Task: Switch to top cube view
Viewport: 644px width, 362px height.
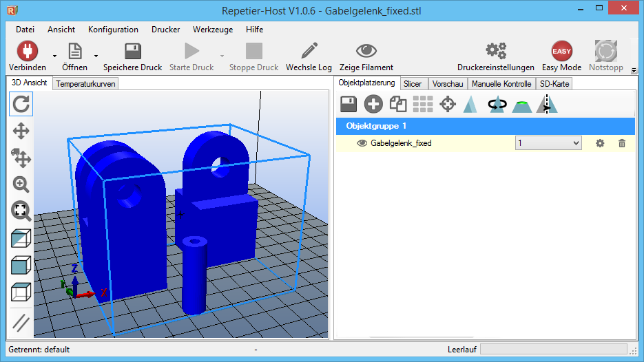Action: (21, 292)
